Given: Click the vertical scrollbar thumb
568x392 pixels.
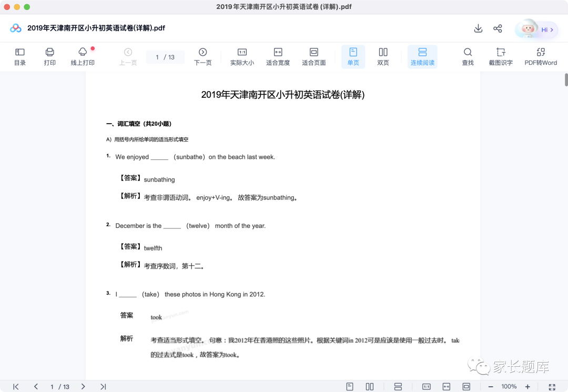Looking at the screenshot, I should coord(566,79).
